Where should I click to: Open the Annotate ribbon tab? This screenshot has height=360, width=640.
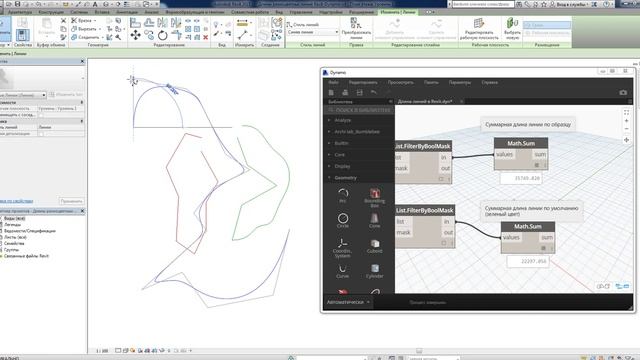[x=127, y=12]
